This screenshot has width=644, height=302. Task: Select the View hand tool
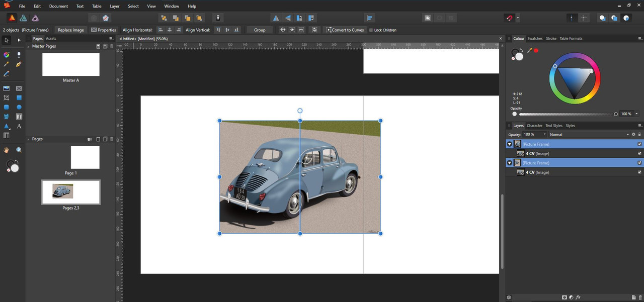click(x=7, y=150)
